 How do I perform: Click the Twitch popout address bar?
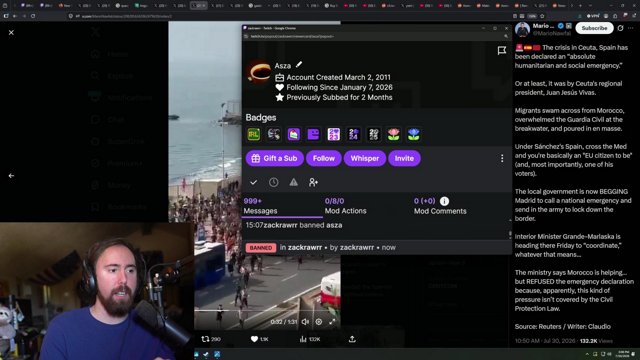pos(373,36)
